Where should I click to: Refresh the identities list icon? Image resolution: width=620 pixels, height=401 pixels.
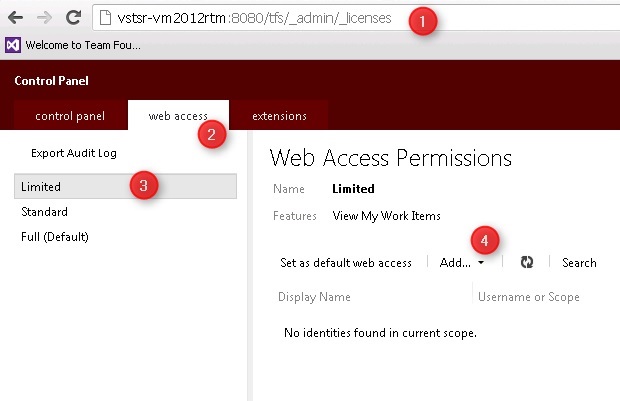pyautogui.click(x=527, y=262)
